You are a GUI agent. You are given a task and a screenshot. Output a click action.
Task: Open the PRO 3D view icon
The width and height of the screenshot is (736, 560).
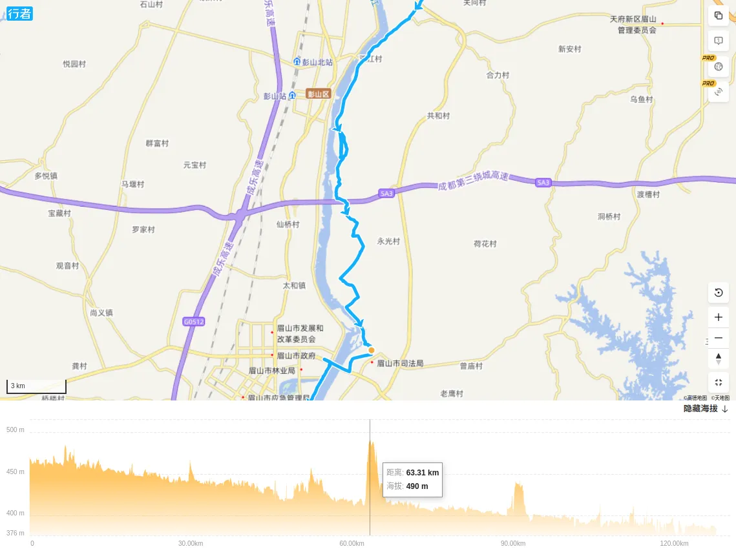pyautogui.click(x=718, y=92)
